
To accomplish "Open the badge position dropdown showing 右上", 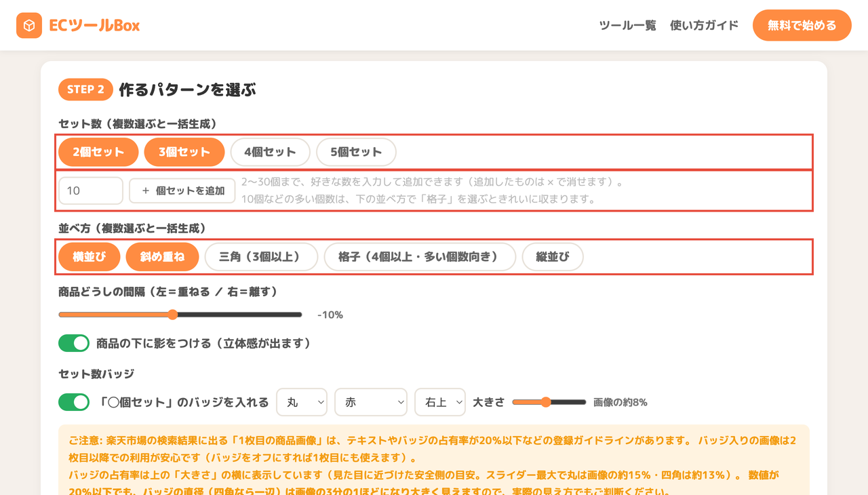I will (x=440, y=402).
